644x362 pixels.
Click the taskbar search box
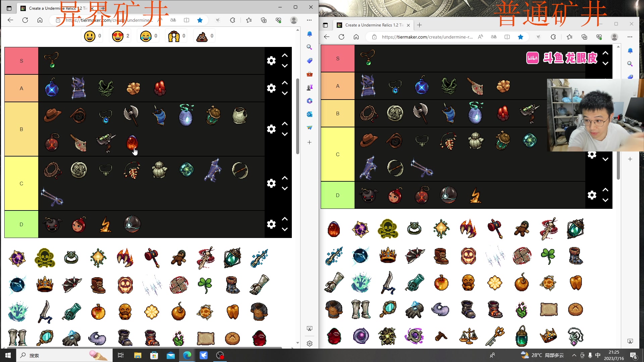[x=64, y=355]
